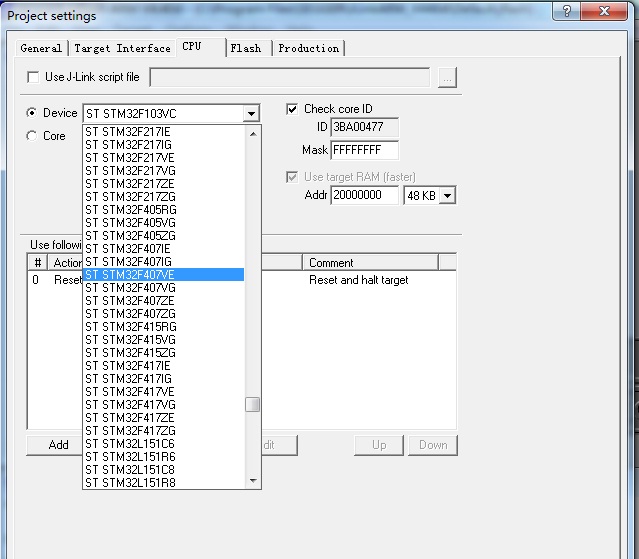Choose ST STM32F407ZE device
Viewport: 639px width, 559px height.
[163, 301]
